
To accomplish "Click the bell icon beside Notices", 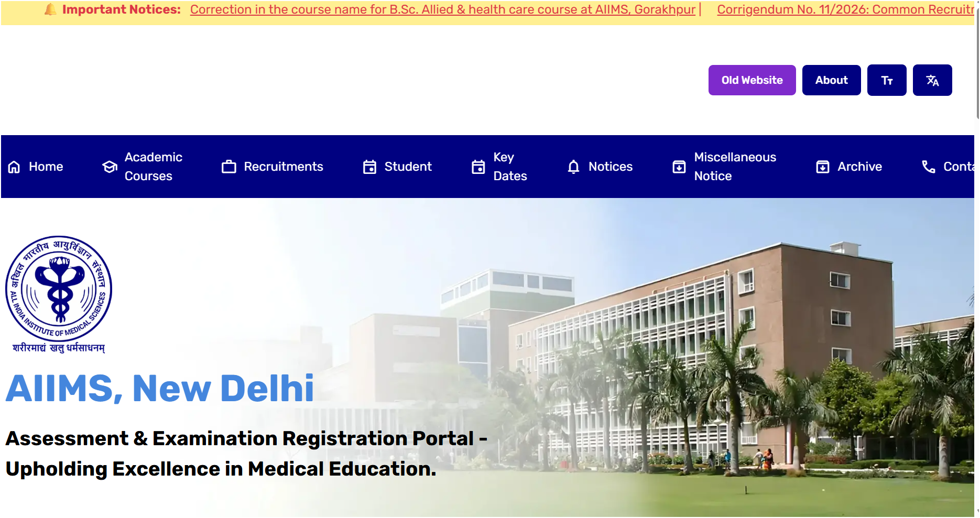I will click(574, 167).
